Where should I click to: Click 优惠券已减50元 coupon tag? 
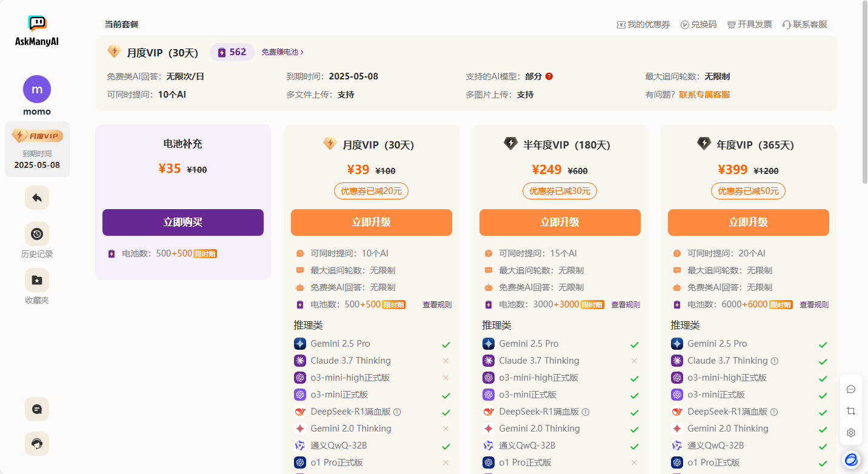(x=748, y=191)
